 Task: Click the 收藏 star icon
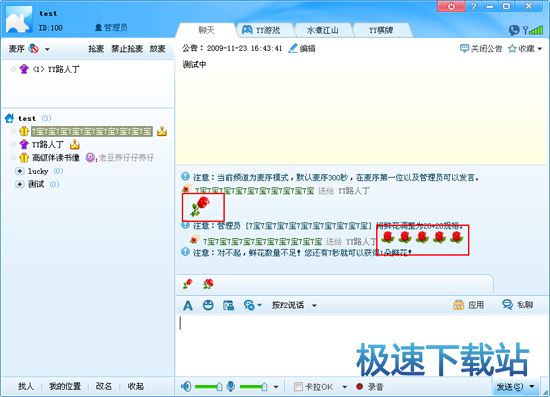(512, 48)
